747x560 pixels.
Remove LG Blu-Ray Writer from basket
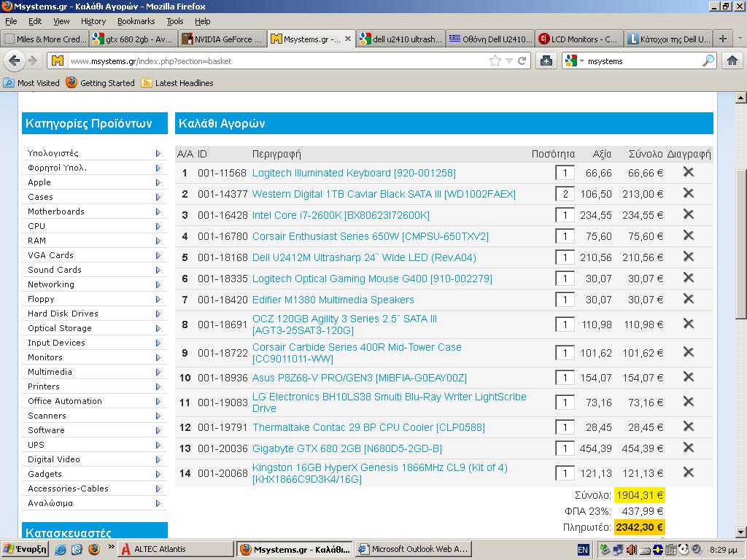tap(688, 402)
